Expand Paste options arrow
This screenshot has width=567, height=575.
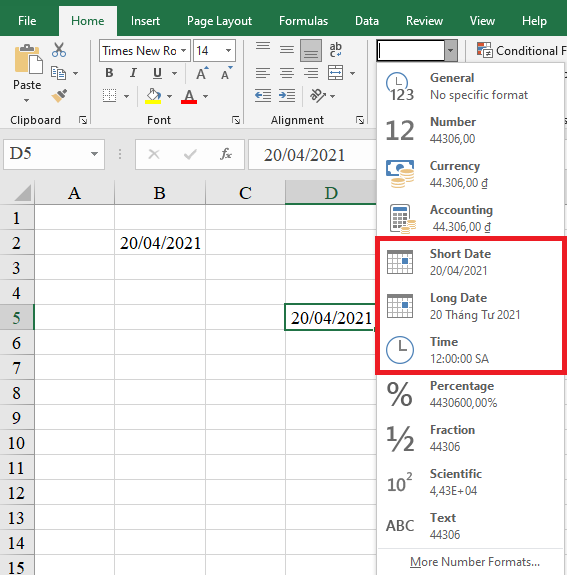pos(26,100)
